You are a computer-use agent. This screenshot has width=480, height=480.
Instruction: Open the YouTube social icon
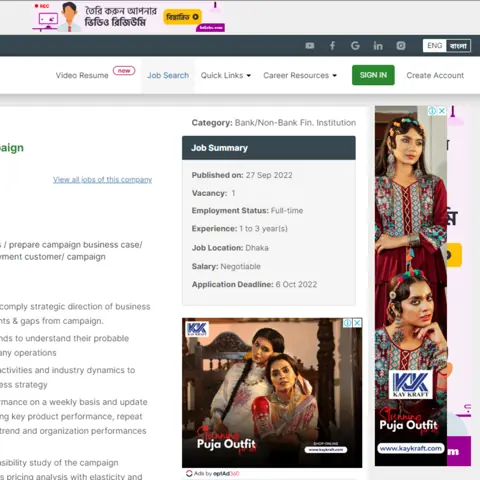310,46
